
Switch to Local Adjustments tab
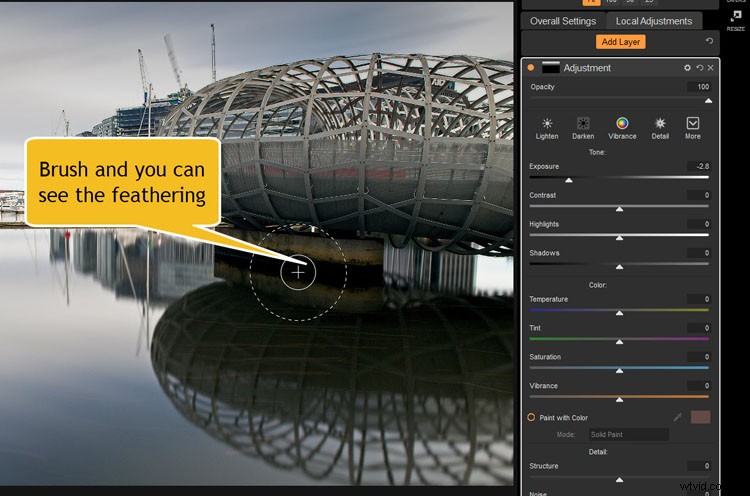(653, 21)
